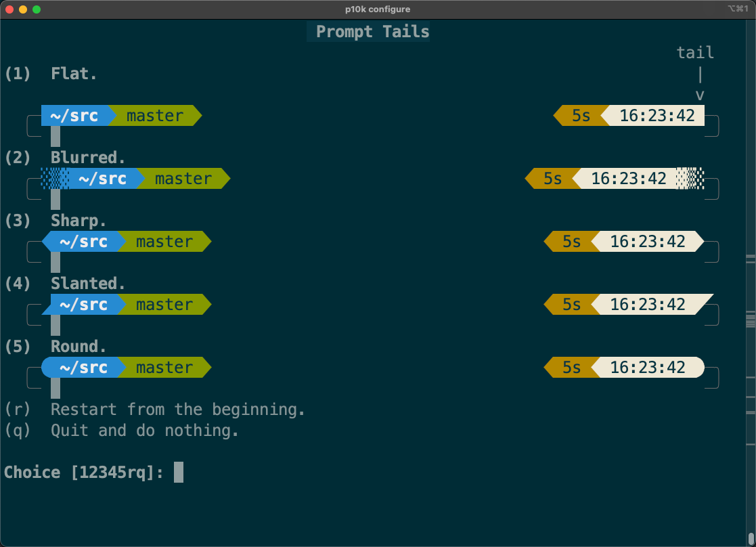Viewport: 756px width, 547px height.
Task: Click "Quit and do nothing." line
Action: point(144,431)
